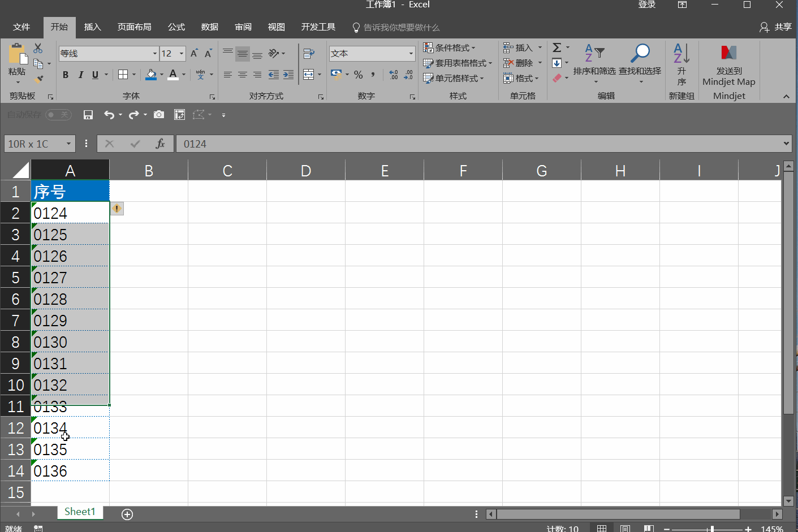Open the number format dropdown 文本
Image resolution: width=798 pixels, height=532 pixels.
(x=411, y=54)
